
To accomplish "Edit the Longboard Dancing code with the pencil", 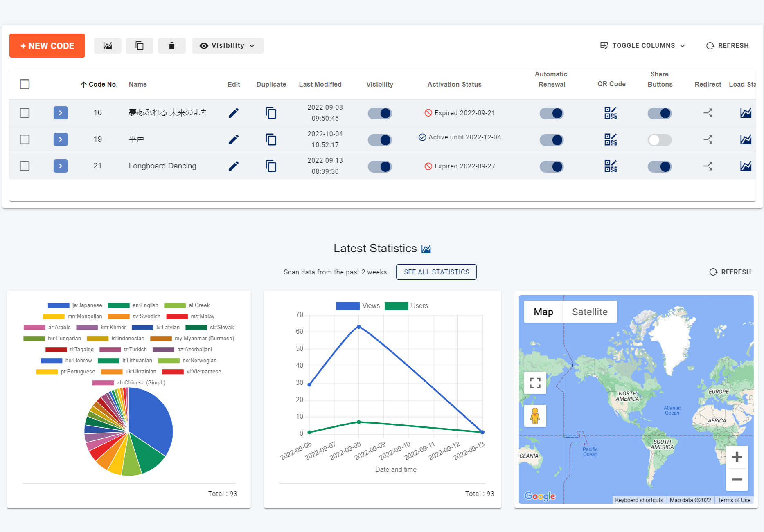I will [x=233, y=166].
